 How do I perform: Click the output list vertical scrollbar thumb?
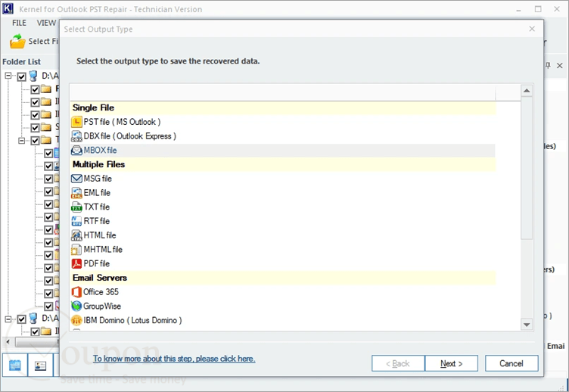527,168
